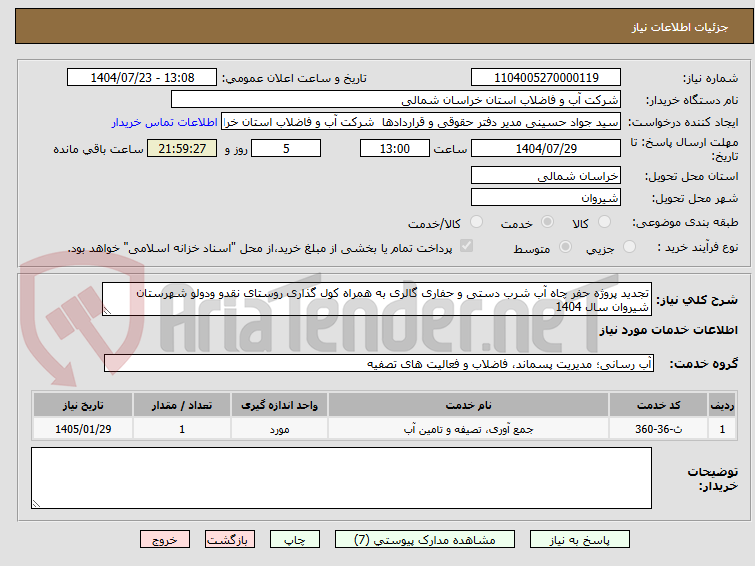Click the need date cell 1405/01/29

point(83,429)
